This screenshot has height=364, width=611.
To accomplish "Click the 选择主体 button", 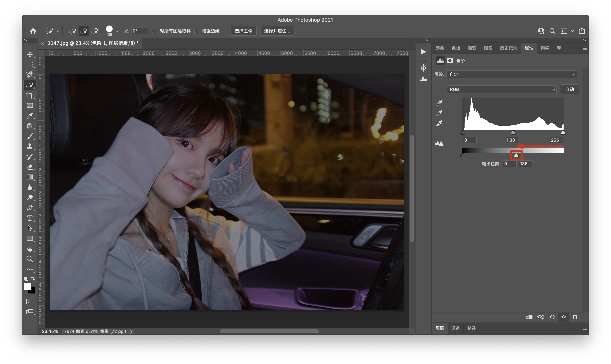I will point(243,31).
